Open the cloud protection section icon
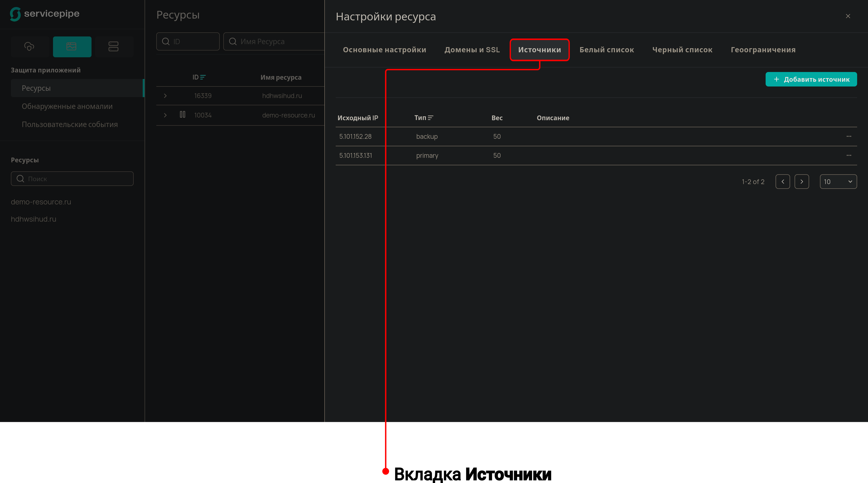Image resolution: width=868 pixels, height=483 pixels. coord(29,46)
